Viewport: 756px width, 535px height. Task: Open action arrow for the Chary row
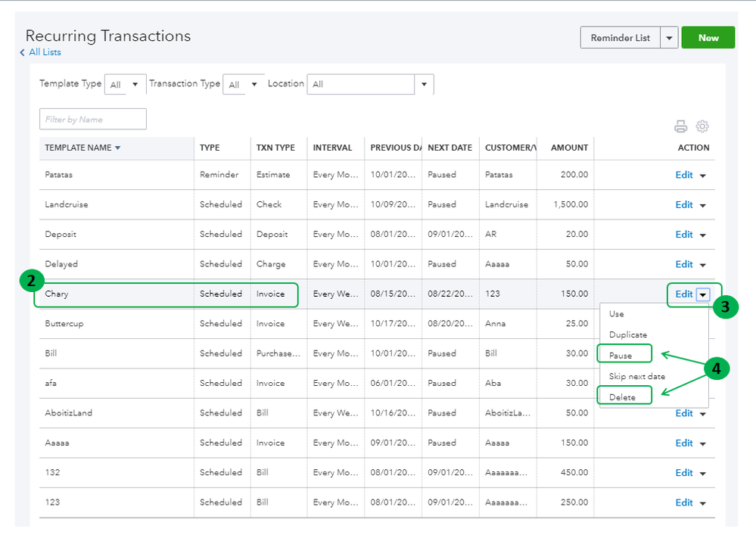click(x=703, y=294)
